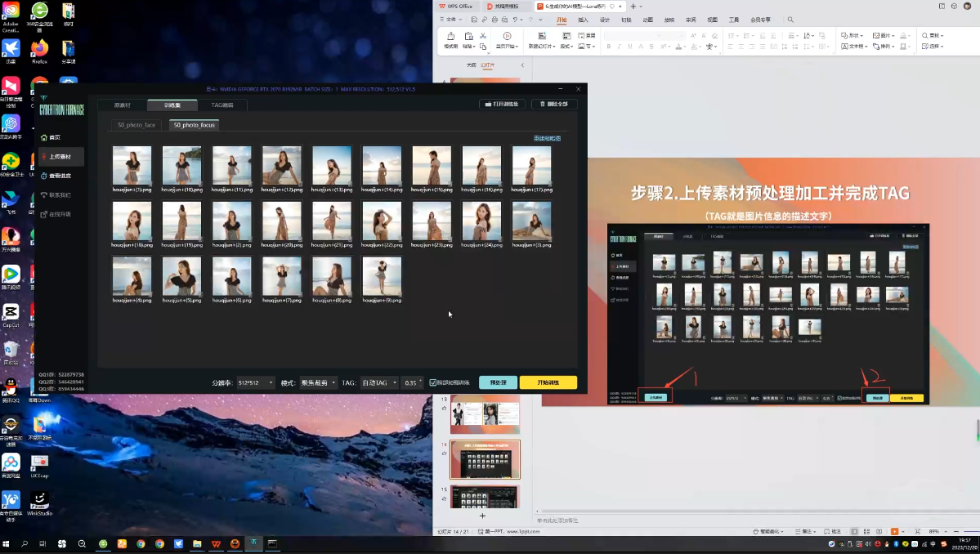Click the 粘贴 paste icon in WPS
The image size is (980, 554).
click(x=468, y=40)
